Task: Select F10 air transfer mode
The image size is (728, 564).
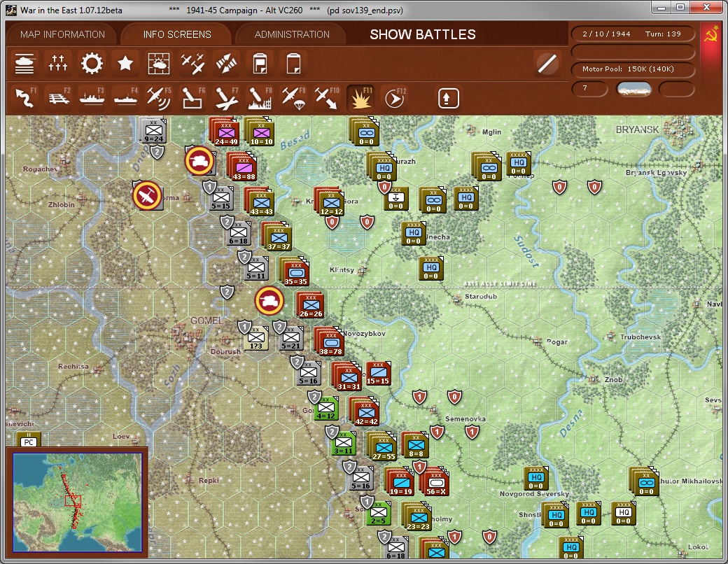Action: 327,98
